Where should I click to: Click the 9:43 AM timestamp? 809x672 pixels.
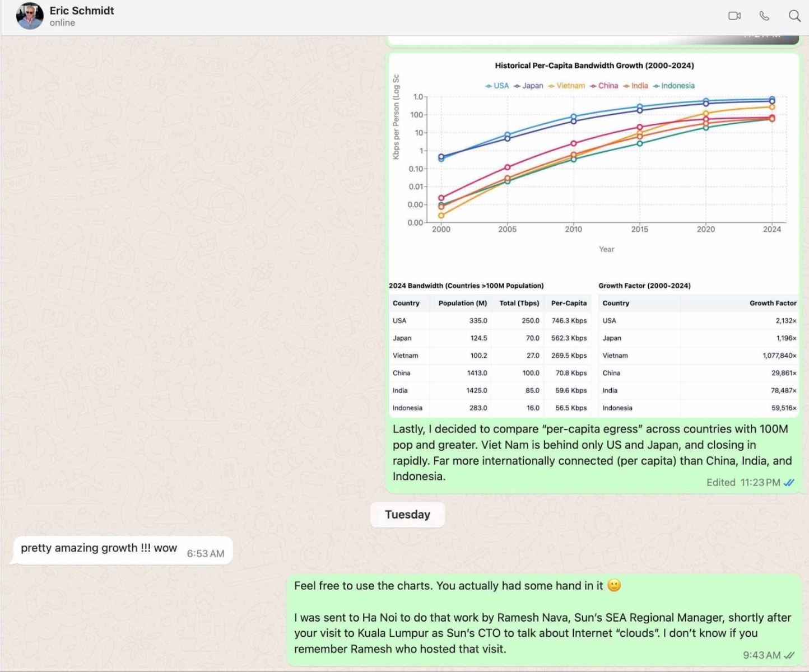tap(762, 655)
